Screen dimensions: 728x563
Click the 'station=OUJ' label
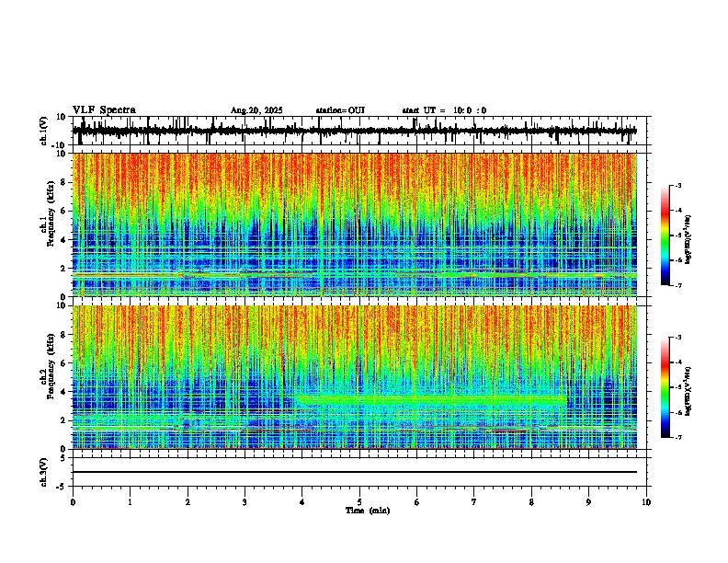(340, 110)
